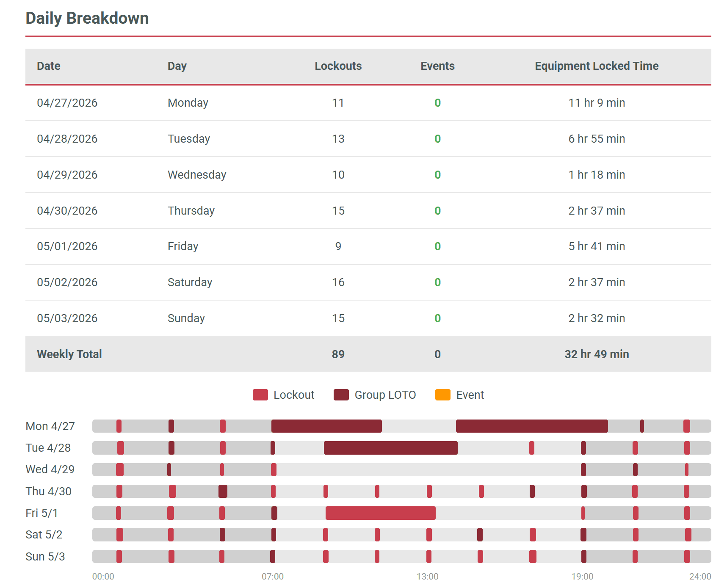Image resolution: width=727 pixels, height=588 pixels.
Task: Click the 32 hr 49 min total
Action: 597,354
